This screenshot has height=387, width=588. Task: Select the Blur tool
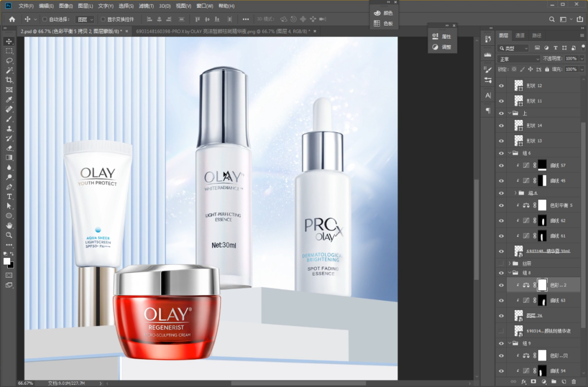click(x=9, y=168)
